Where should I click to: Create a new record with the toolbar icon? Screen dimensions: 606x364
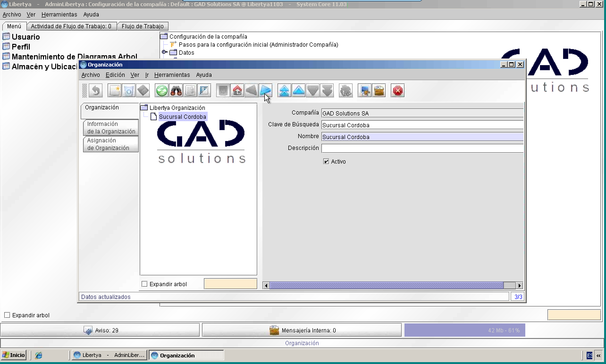tap(115, 91)
